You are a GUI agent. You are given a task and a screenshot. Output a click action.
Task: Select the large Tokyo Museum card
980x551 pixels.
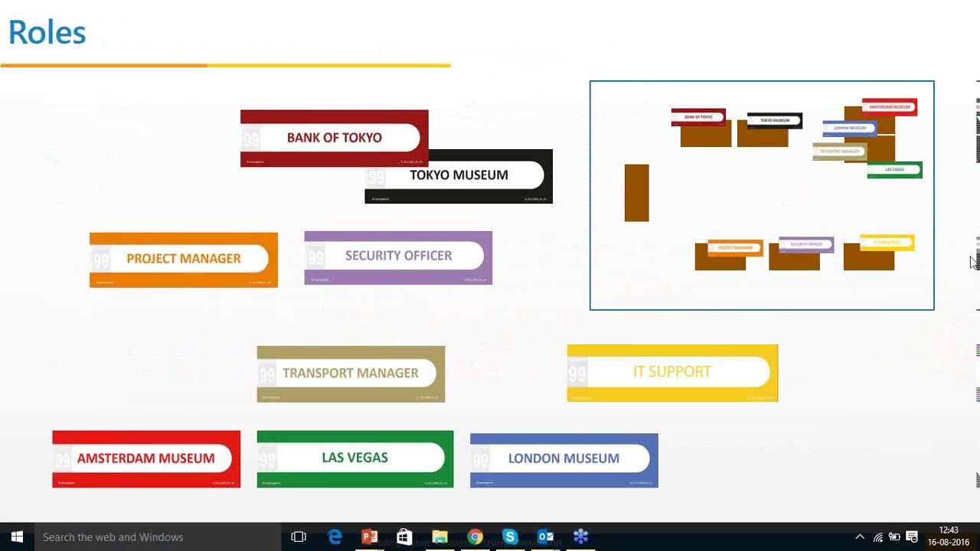pyautogui.click(x=459, y=176)
